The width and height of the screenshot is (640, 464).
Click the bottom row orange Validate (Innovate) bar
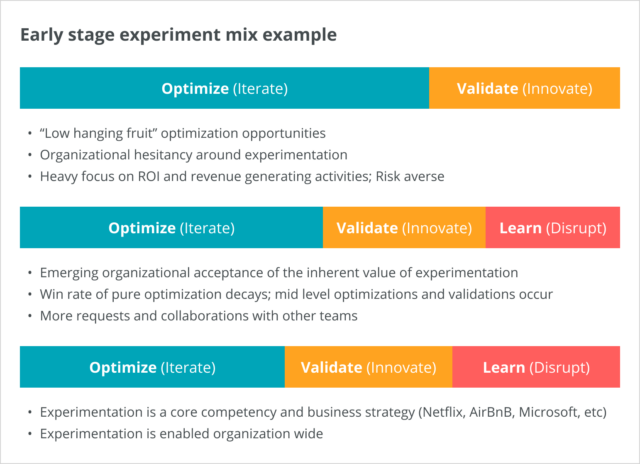click(x=368, y=367)
